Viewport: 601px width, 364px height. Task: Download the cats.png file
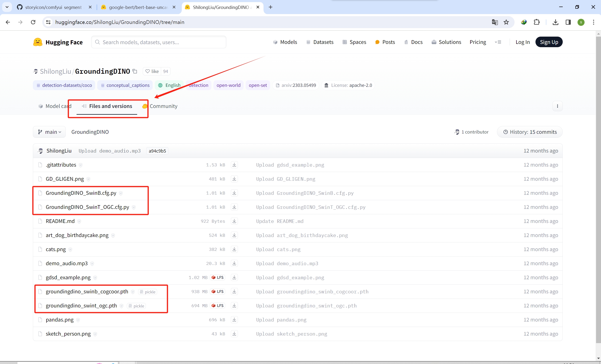click(234, 249)
